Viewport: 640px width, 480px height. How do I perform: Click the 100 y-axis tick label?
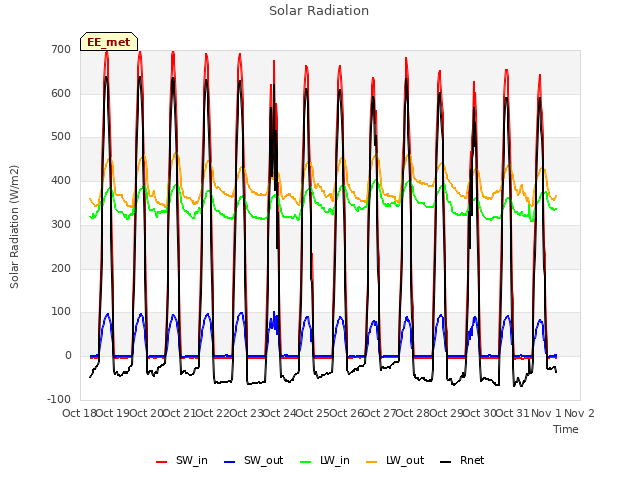click(x=61, y=312)
